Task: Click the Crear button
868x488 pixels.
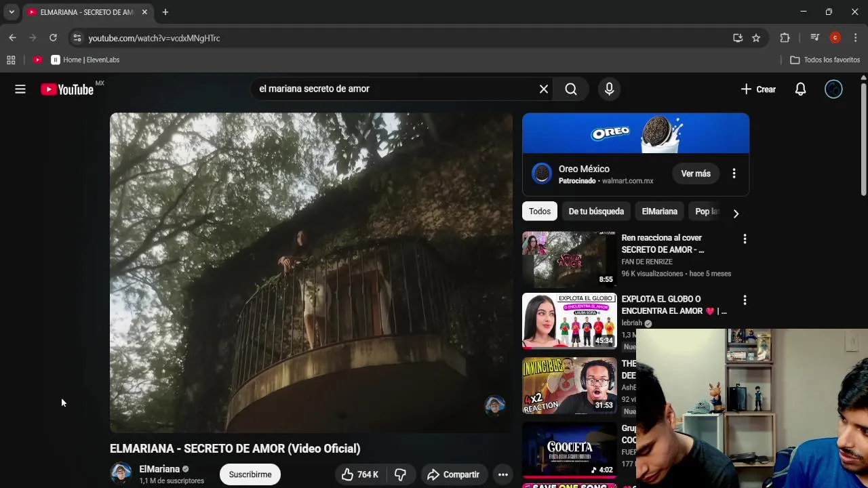Action: tap(758, 89)
